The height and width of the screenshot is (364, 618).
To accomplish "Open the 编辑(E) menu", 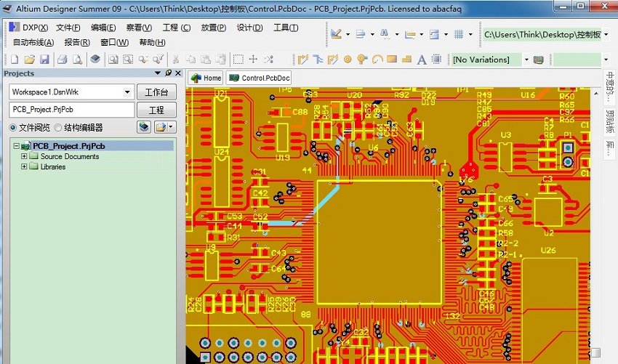I will click(103, 28).
